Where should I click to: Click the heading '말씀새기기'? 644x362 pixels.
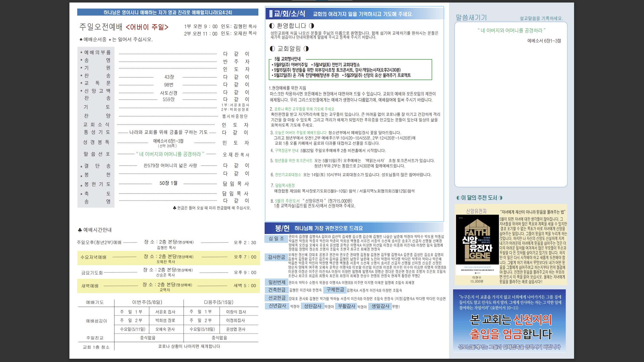coord(471,17)
